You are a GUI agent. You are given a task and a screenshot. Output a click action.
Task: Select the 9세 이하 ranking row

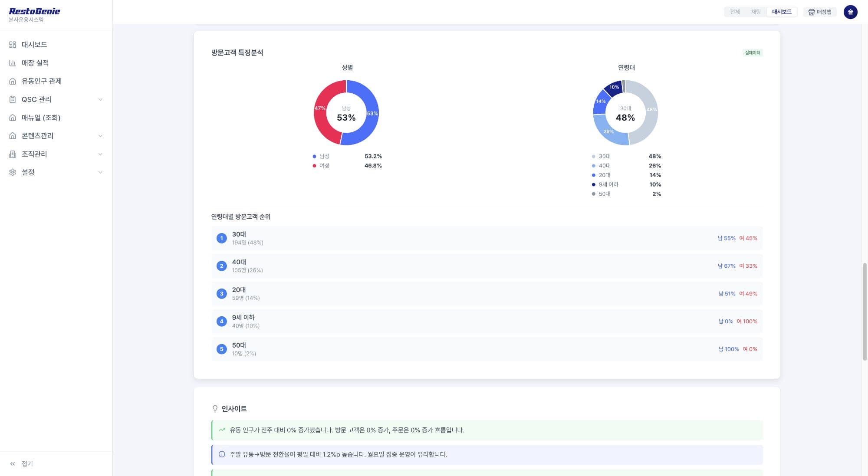click(487, 322)
